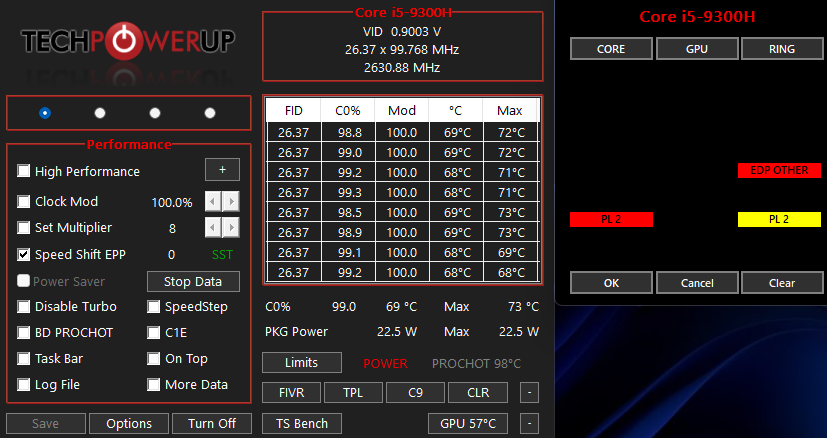Click the minus button beside GPU temperature
Image resolution: width=827 pixels, height=438 pixels.
click(x=530, y=423)
